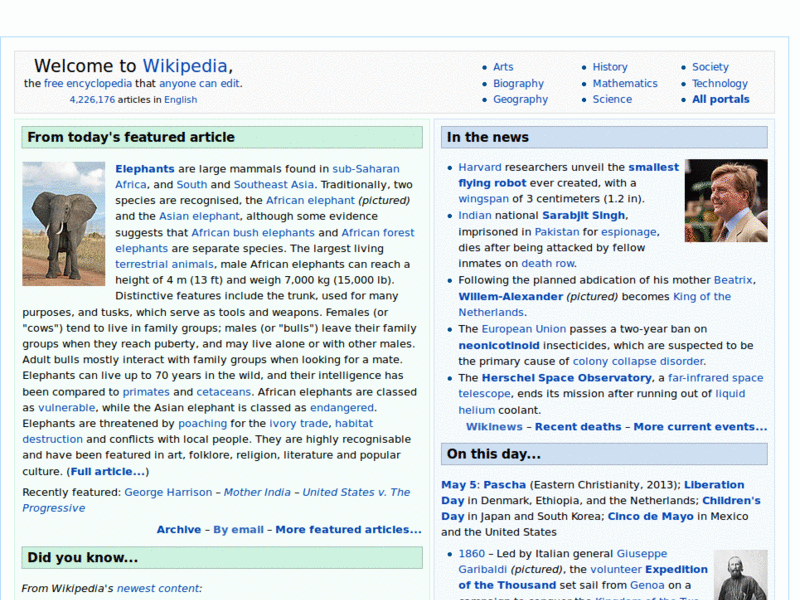Click the Wikinews link
The height and width of the screenshot is (600, 800).
pyautogui.click(x=494, y=427)
